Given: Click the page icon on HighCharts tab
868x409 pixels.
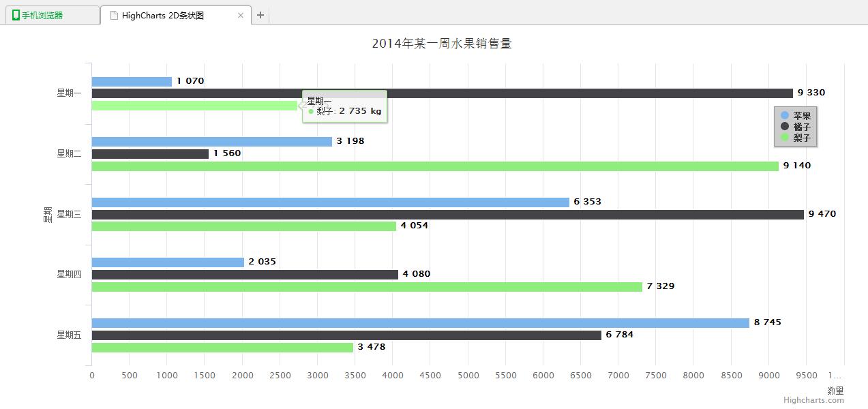Looking at the screenshot, I should coord(114,15).
